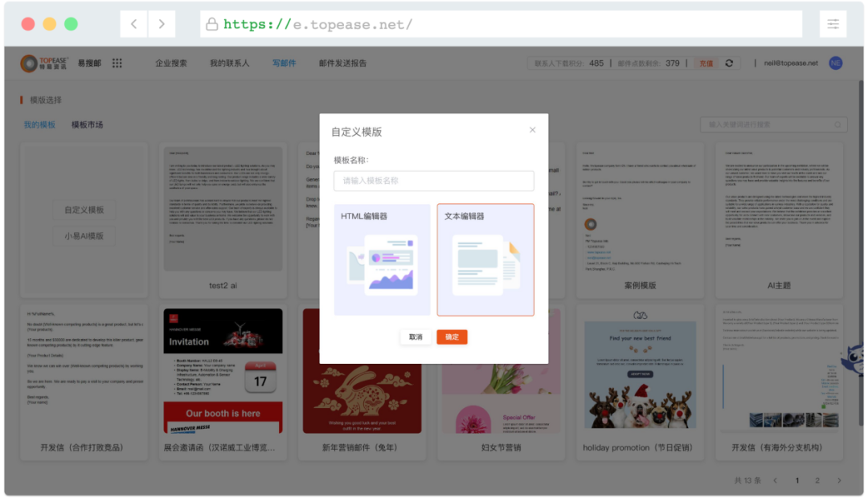
Task: Click the padlock icon in the address bar
Action: pyautogui.click(x=209, y=24)
